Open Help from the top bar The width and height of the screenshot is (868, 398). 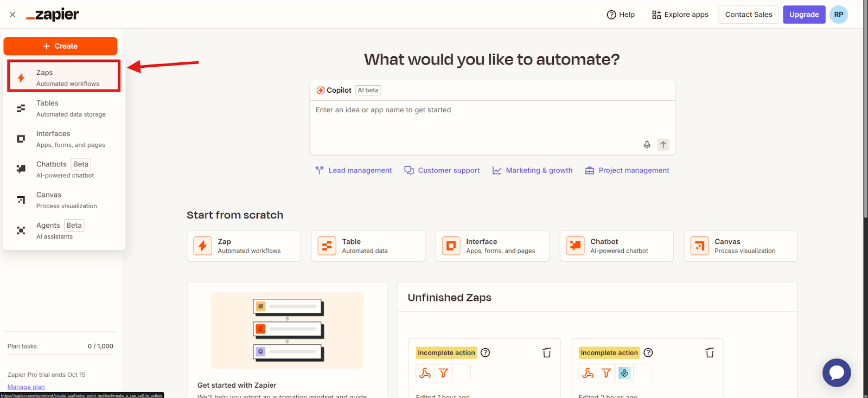point(621,15)
